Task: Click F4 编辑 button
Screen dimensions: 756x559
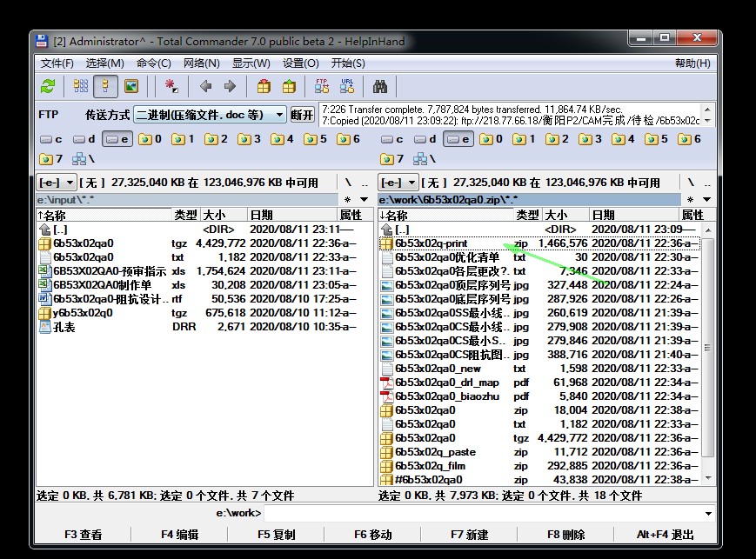Action: click(179, 535)
